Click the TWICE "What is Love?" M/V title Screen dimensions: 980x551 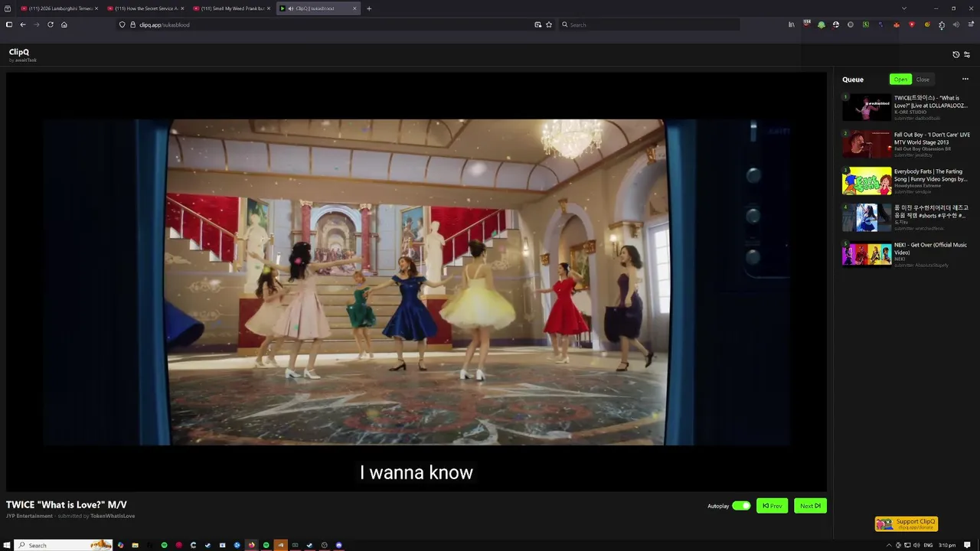67,505
